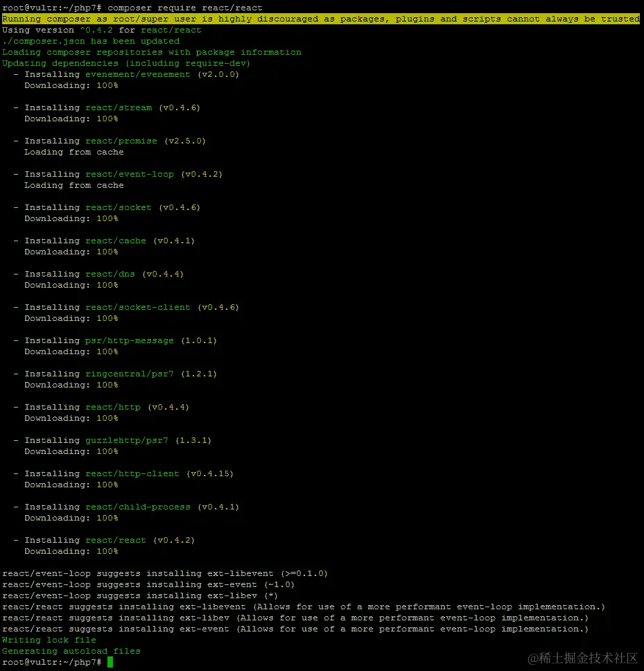Select package name 'react/dns'

click(110, 274)
